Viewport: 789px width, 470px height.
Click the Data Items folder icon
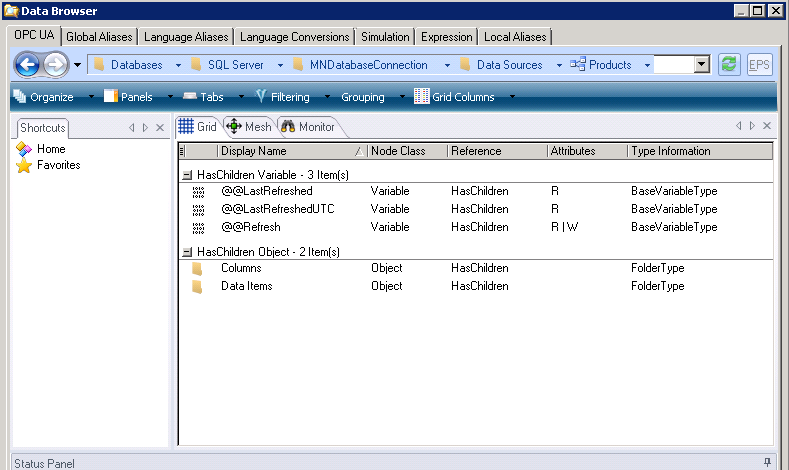tap(198, 286)
